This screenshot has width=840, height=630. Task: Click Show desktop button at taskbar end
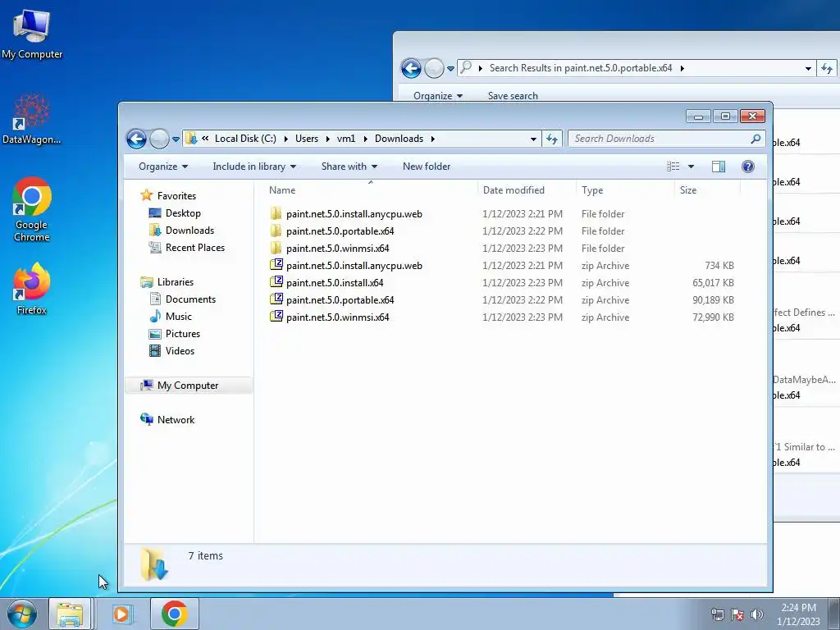click(x=834, y=614)
